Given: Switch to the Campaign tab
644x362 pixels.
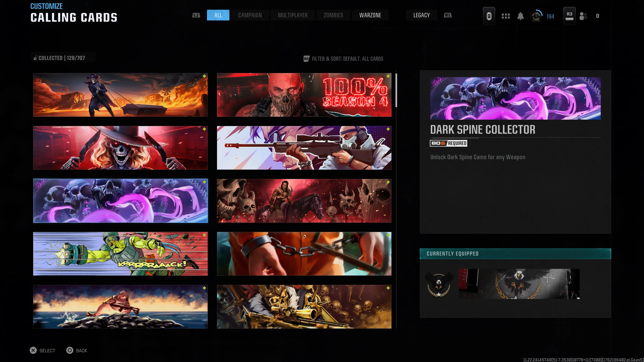Looking at the screenshot, I should 250,15.
